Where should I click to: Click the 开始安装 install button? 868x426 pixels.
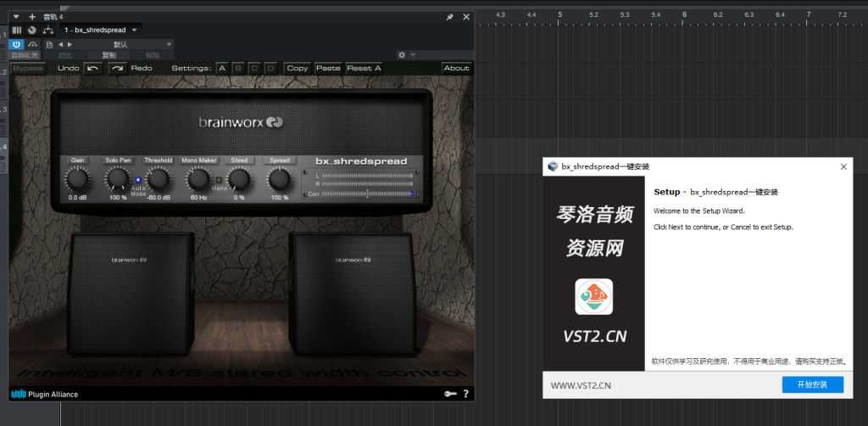click(813, 384)
